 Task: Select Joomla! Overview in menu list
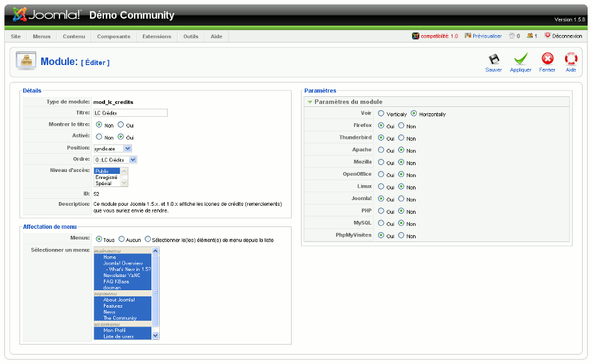(123, 263)
